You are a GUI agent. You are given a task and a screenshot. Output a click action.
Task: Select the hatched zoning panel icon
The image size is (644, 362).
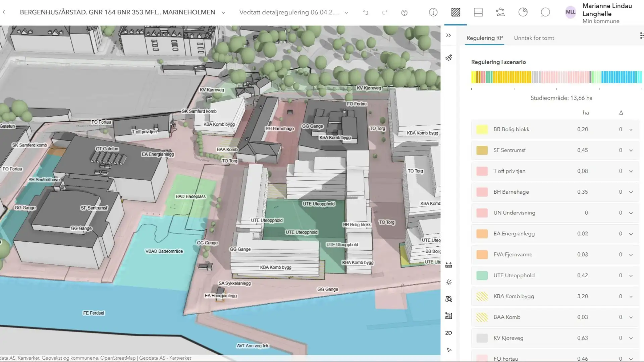[x=455, y=12]
